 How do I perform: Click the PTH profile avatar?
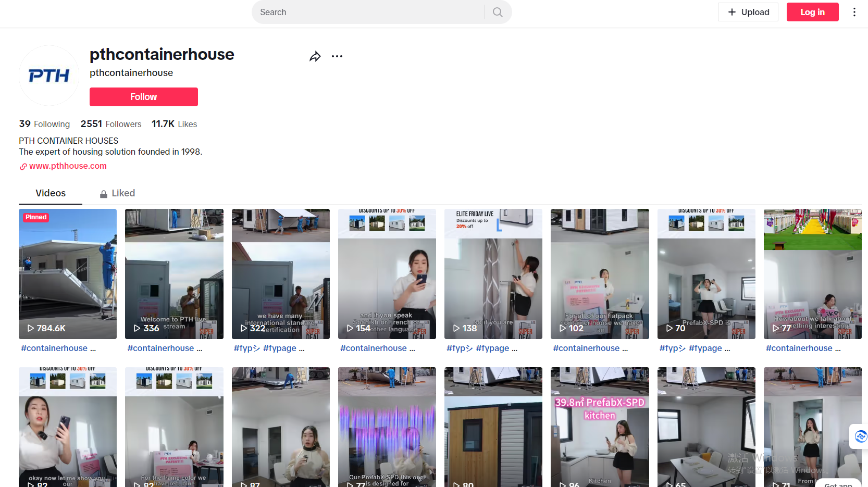click(49, 76)
